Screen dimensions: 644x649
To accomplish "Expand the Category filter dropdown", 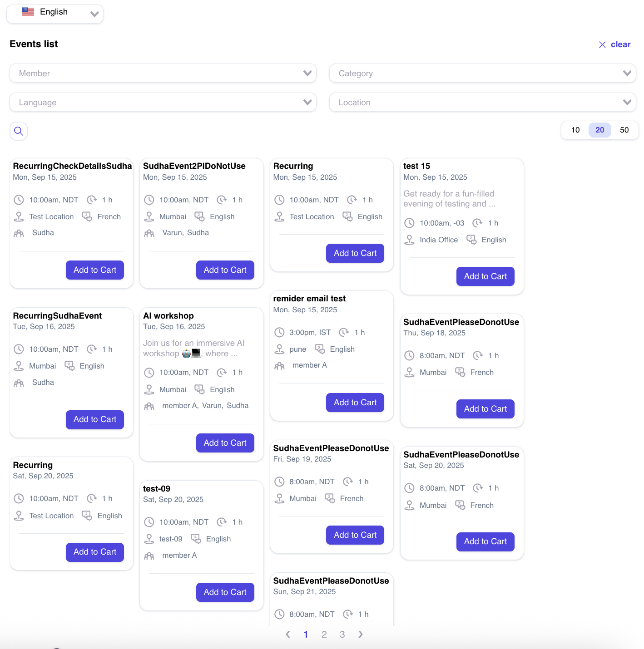I will pyautogui.click(x=482, y=74).
